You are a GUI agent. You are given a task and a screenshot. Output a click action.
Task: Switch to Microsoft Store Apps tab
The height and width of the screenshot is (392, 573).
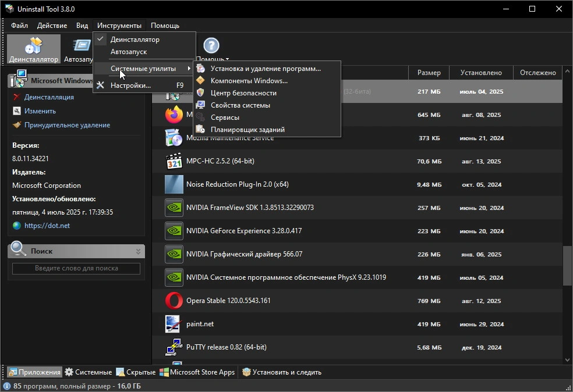[197, 372]
